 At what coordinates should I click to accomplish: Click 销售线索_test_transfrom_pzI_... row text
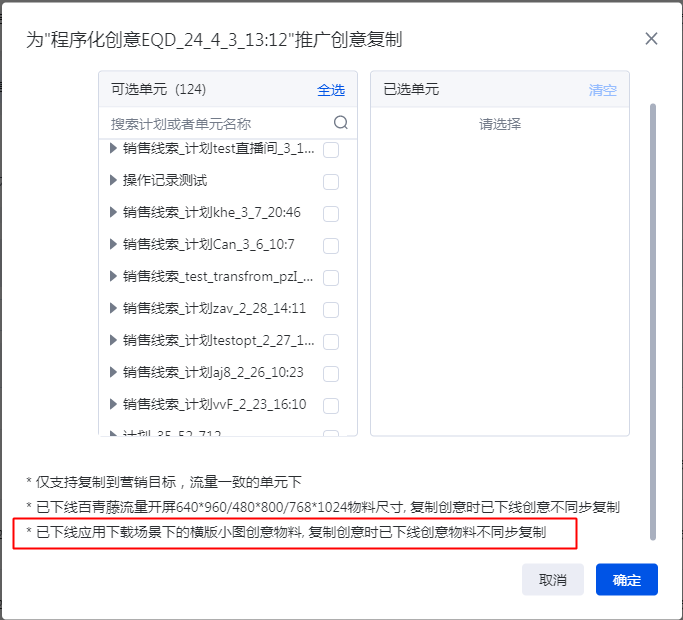(x=218, y=277)
